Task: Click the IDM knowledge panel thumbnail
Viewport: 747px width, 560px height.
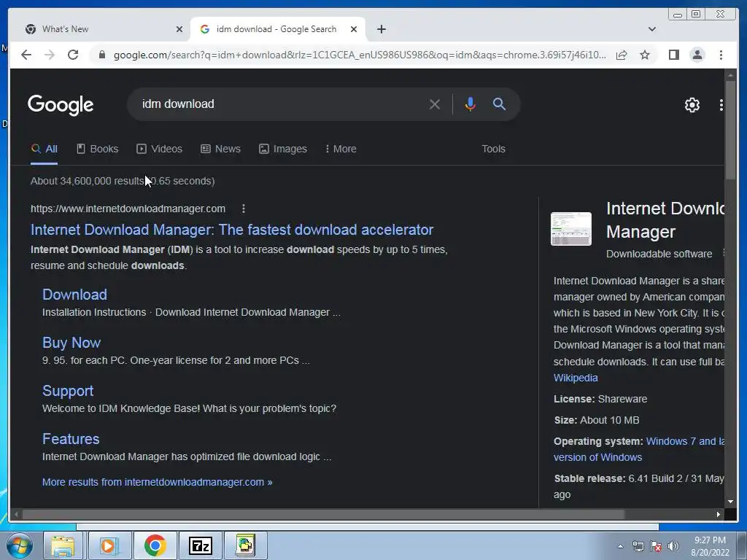Action: point(570,229)
